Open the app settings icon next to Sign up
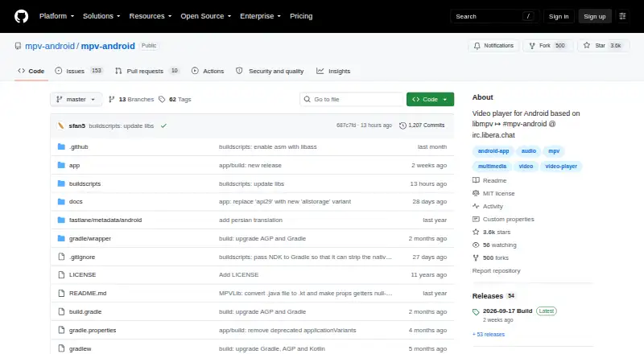Image resolution: width=644 pixels, height=354 pixels. pos(622,16)
